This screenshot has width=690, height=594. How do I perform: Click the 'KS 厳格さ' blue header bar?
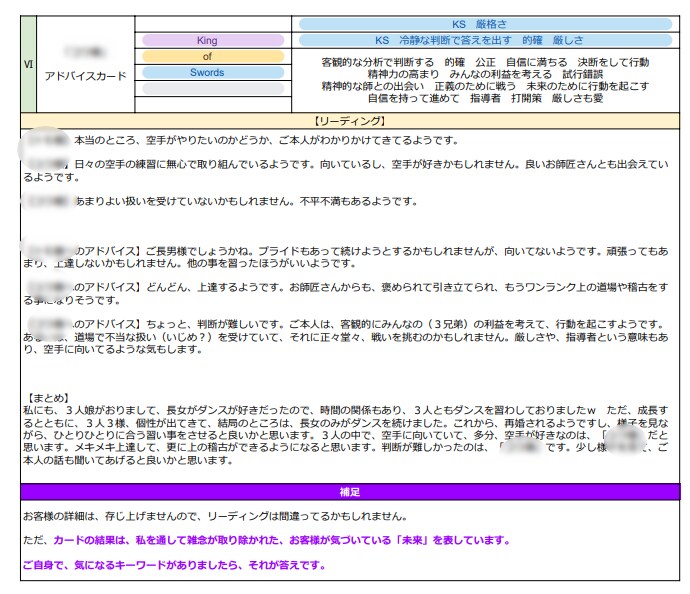coord(485,24)
